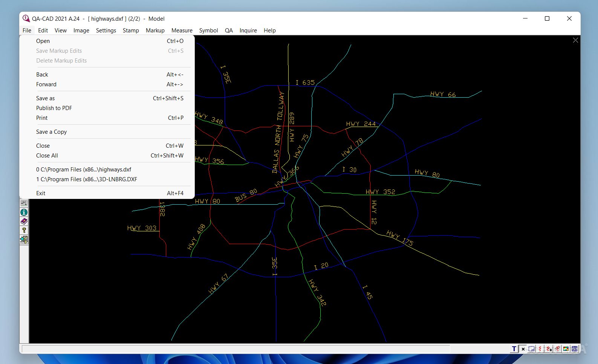Select Save a Copy

click(107, 132)
